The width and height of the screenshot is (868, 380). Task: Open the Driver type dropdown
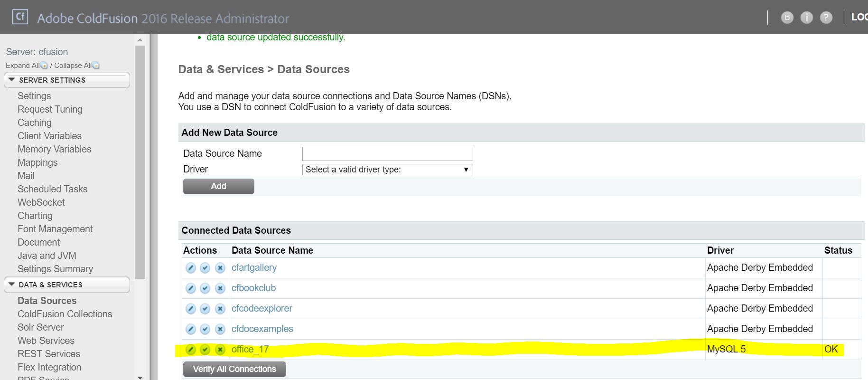click(x=387, y=170)
